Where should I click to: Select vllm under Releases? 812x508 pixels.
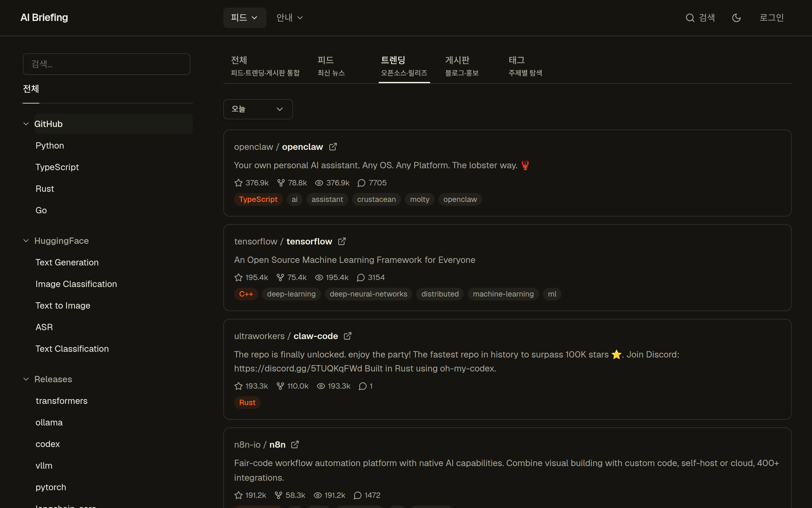point(44,466)
